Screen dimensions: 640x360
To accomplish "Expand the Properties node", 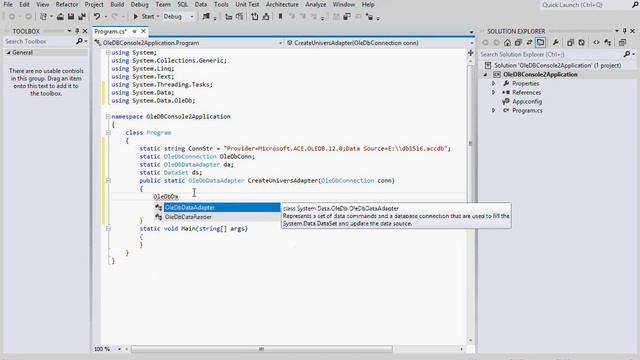I will (493, 83).
